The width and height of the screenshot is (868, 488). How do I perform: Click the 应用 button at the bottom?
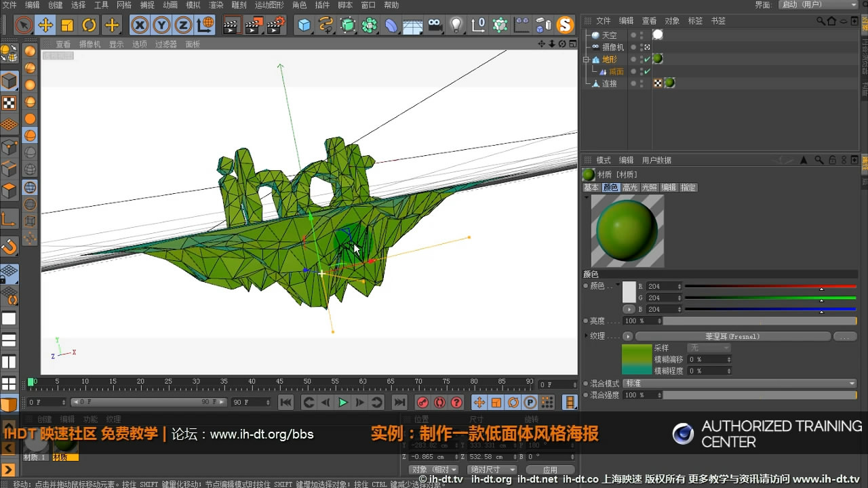point(549,469)
